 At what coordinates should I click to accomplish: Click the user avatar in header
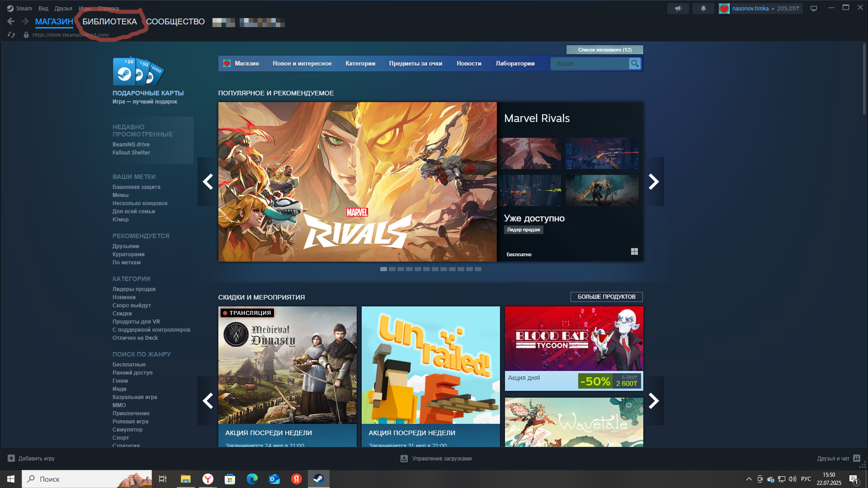(x=724, y=9)
